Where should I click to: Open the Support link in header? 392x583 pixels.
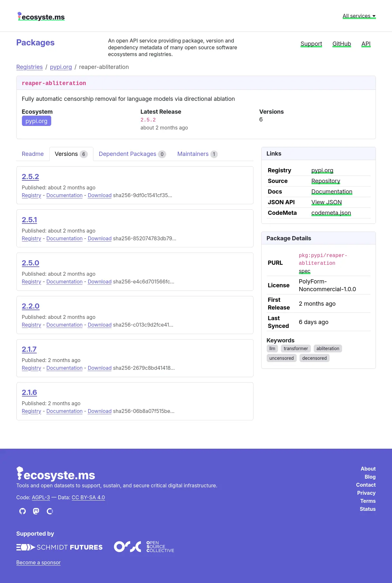(x=311, y=44)
